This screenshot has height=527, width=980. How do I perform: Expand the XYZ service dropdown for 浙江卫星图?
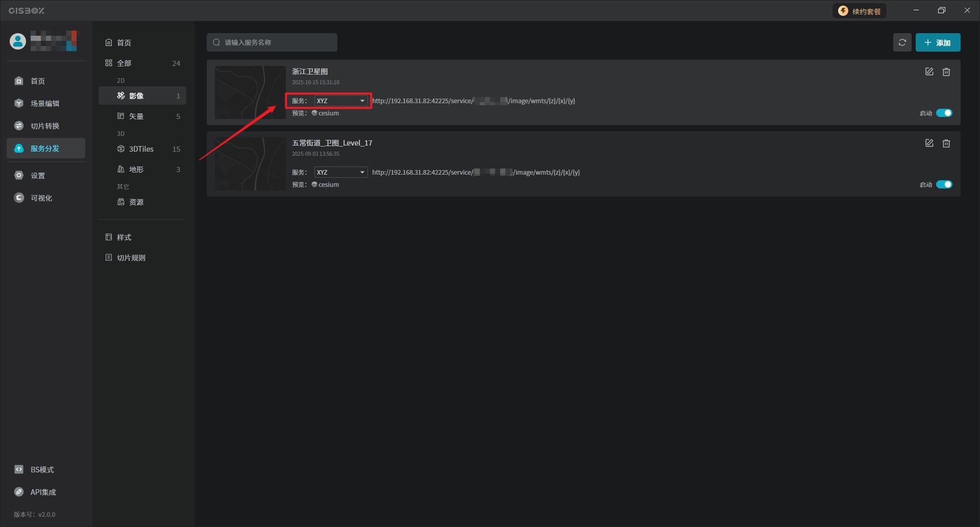[340, 101]
